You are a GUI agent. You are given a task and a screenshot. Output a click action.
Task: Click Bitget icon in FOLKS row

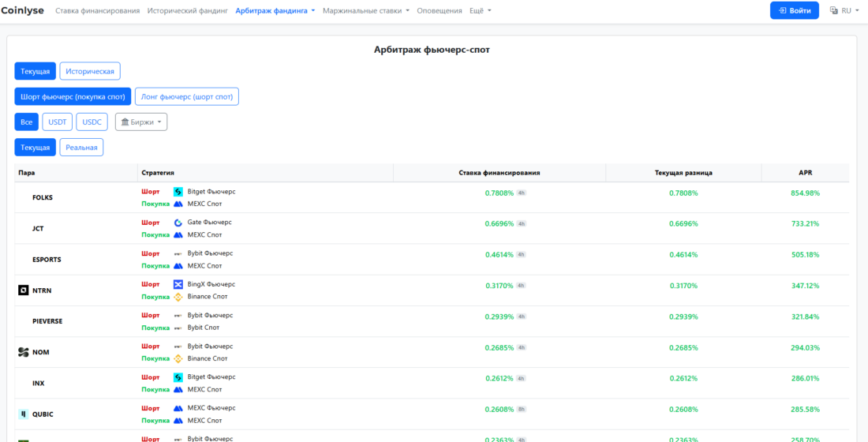tap(178, 192)
